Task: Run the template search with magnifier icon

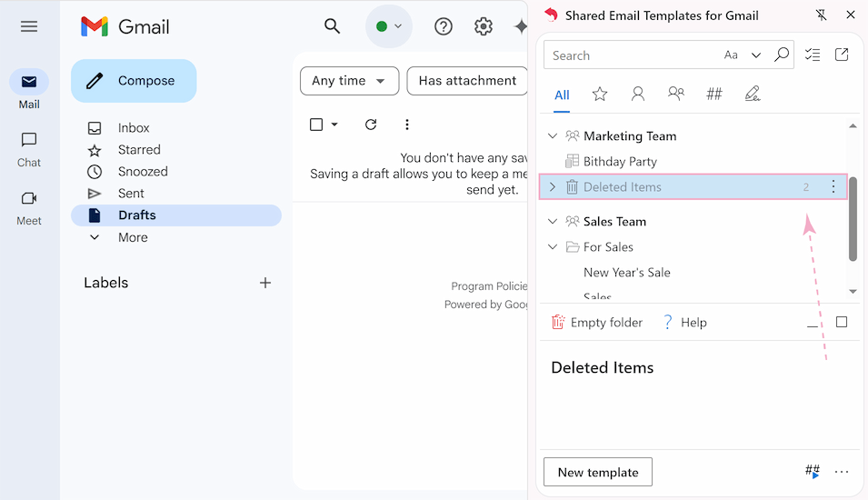Action: [x=781, y=55]
